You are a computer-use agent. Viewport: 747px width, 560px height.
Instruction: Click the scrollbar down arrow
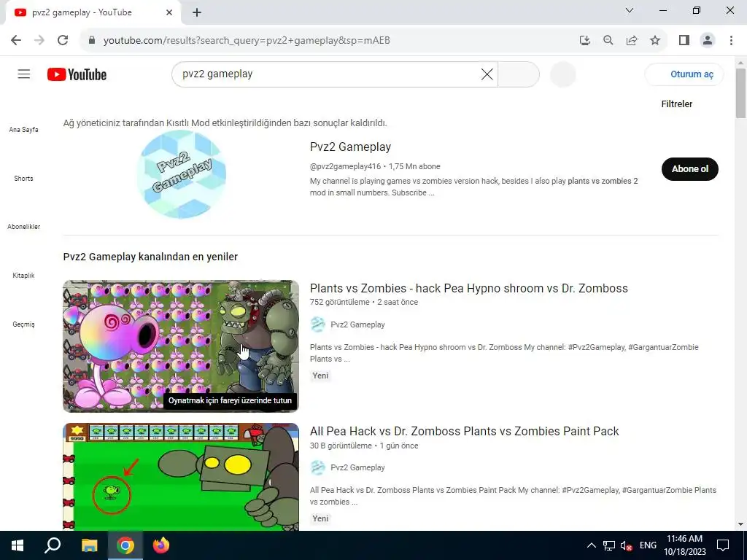pos(740,524)
